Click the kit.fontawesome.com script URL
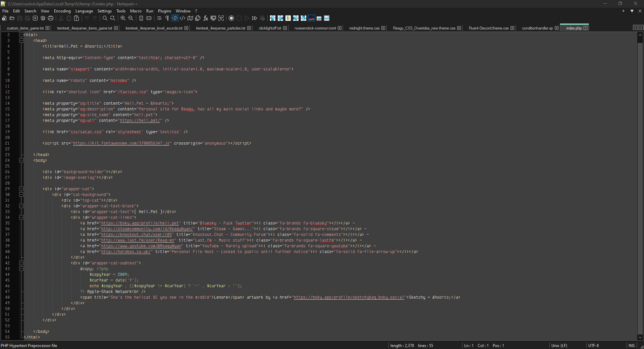 (121, 143)
